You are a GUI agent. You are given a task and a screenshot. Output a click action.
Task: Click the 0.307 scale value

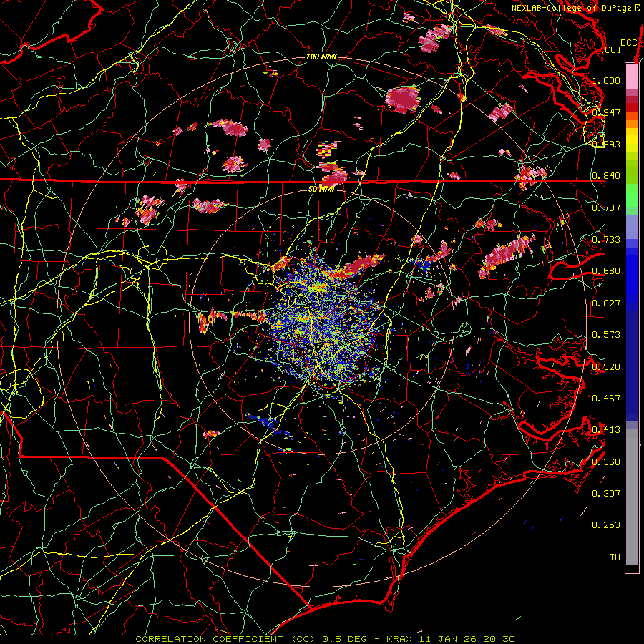pyautogui.click(x=606, y=493)
